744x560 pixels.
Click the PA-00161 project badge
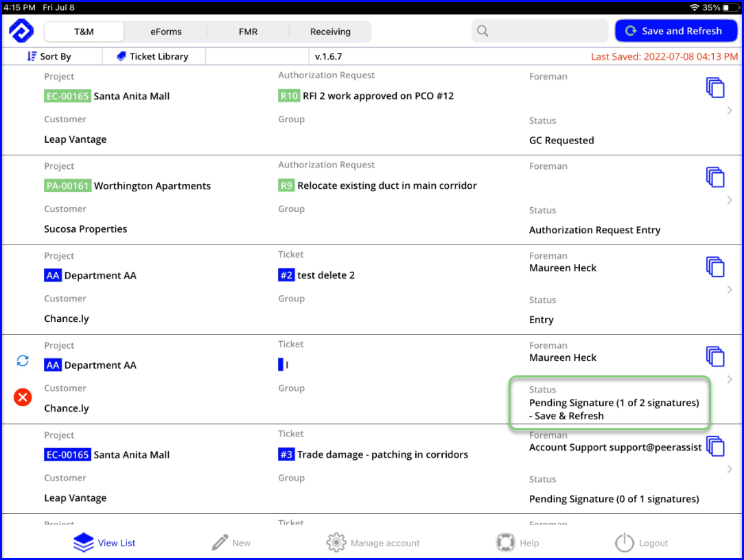[67, 185]
